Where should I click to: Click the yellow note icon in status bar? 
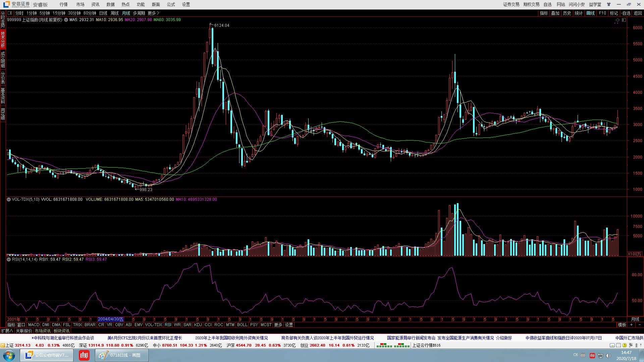point(612,345)
